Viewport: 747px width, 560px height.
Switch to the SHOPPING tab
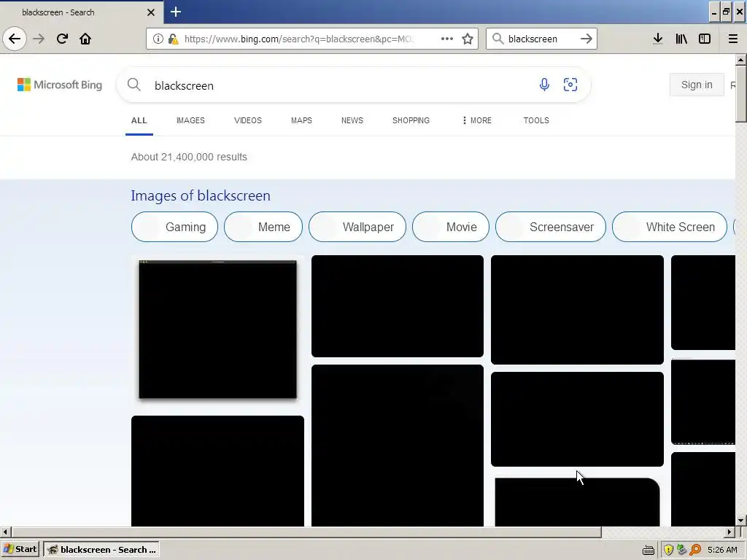(x=411, y=120)
